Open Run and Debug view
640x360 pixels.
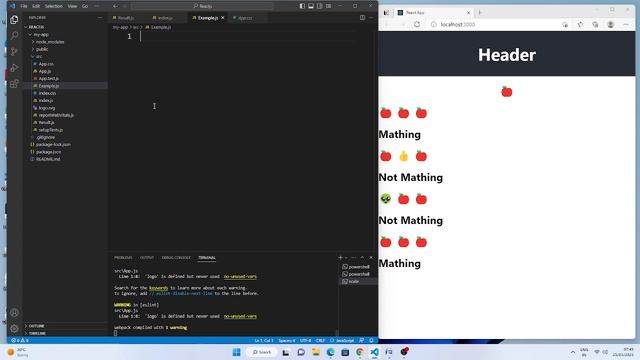coord(14,68)
